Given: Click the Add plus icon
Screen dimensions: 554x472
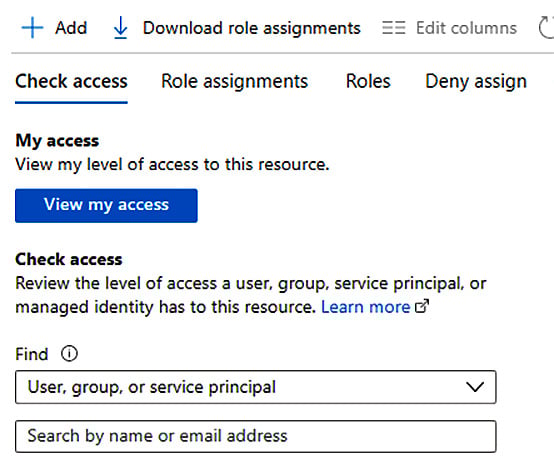Looking at the screenshot, I should pyautogui.click(x=32, y=28).
